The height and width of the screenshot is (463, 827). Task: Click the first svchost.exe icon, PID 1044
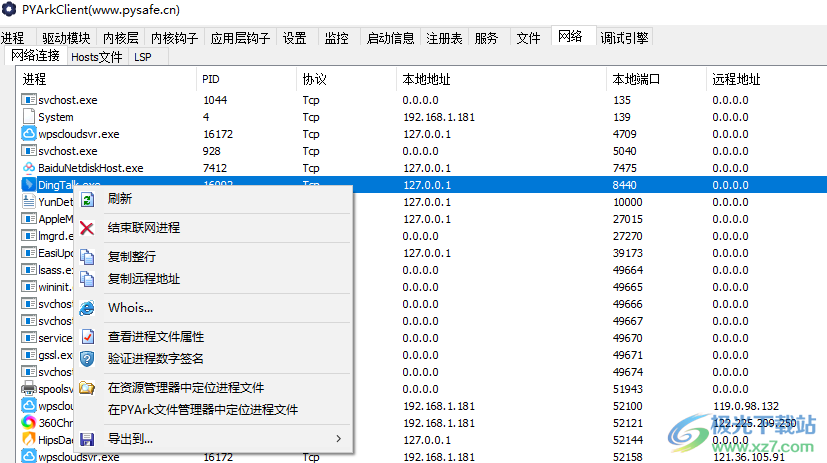coord(28,100)
